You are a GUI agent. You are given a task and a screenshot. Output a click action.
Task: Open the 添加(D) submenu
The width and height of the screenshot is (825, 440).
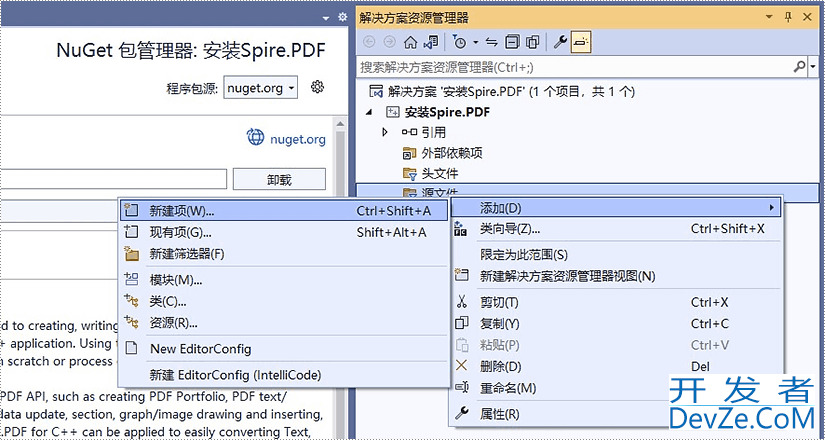click(x=616, y=208)
